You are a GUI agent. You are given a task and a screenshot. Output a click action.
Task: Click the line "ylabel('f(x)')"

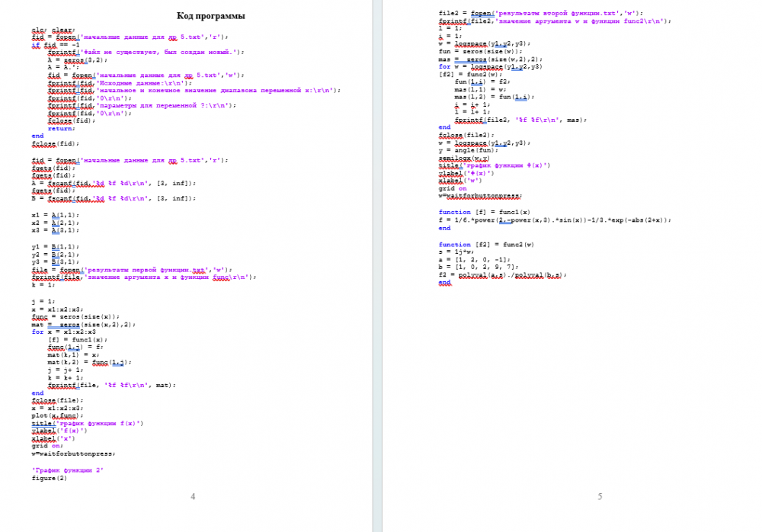pyautogui.click(x=59, y=431)
